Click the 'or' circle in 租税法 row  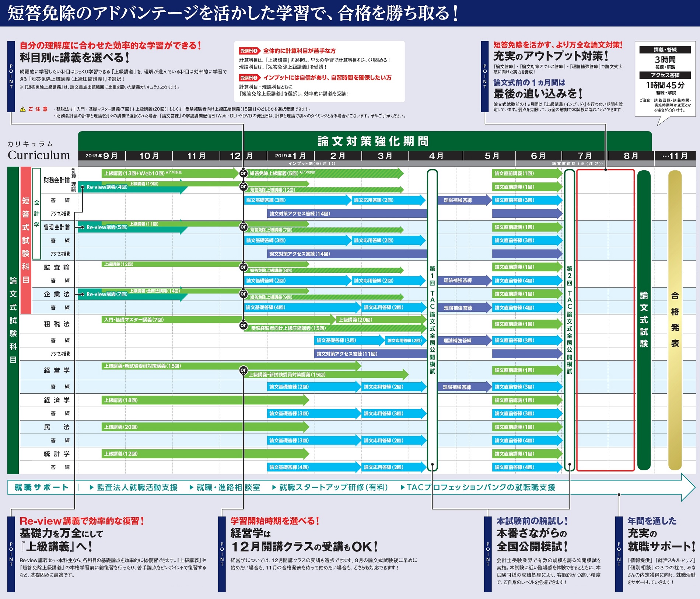(243, 325)
